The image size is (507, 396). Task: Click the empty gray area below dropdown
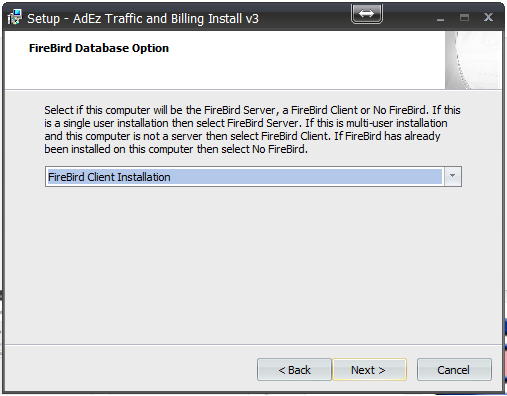pos(253,263)
